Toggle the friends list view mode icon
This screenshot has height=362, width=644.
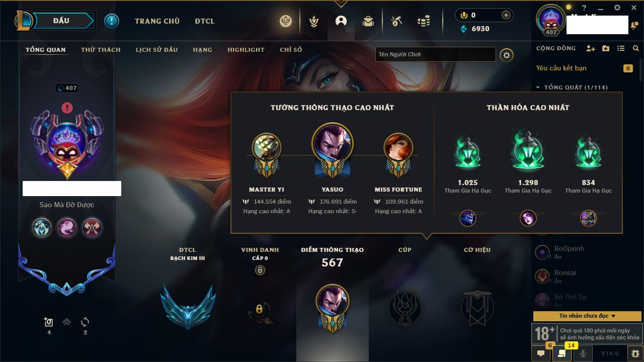[621, 48]
